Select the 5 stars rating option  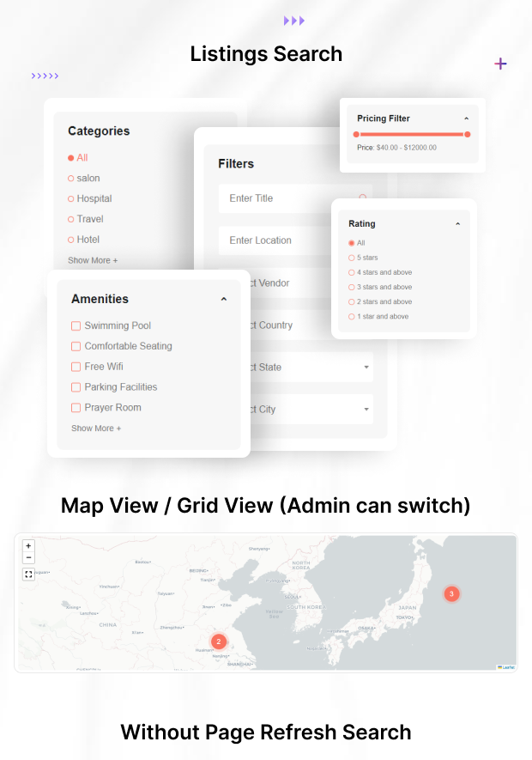[352, 258]
